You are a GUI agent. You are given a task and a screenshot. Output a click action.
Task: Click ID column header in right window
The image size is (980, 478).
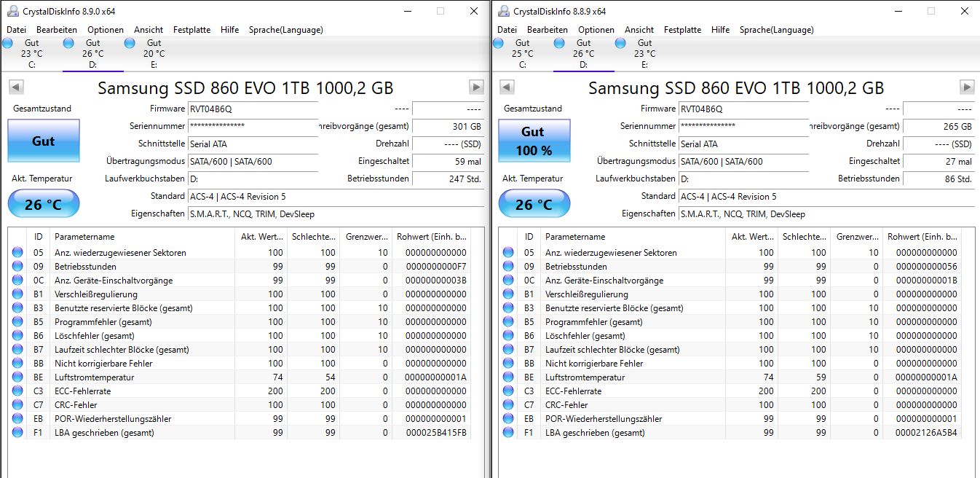[x=529, y=237]
